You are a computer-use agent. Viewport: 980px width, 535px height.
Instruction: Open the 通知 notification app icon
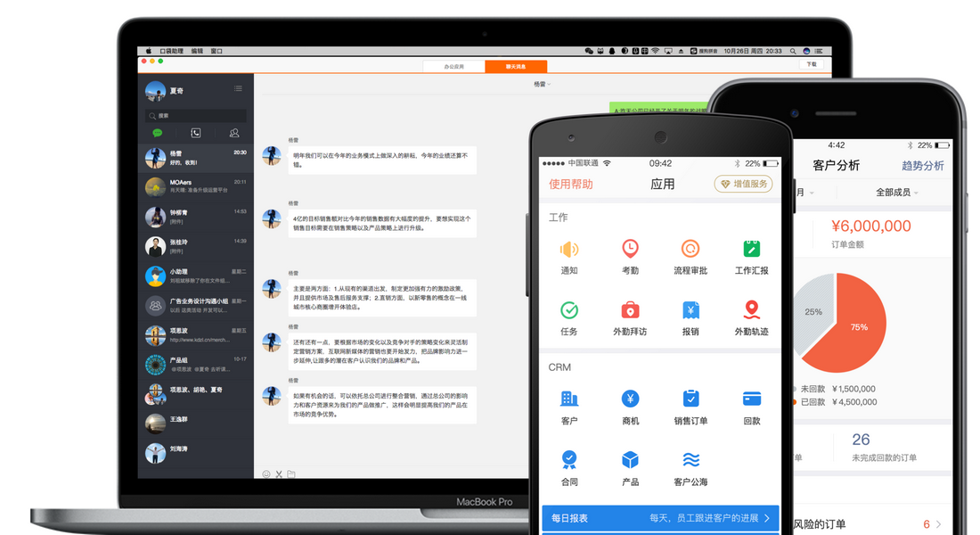click(568, 249)
